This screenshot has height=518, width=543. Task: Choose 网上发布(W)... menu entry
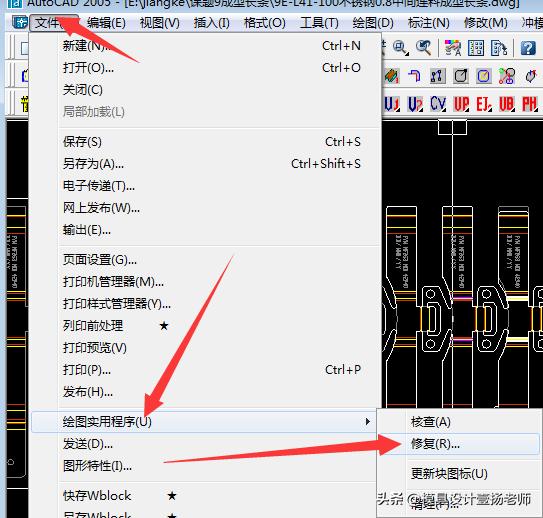click(x=206, y=208)
